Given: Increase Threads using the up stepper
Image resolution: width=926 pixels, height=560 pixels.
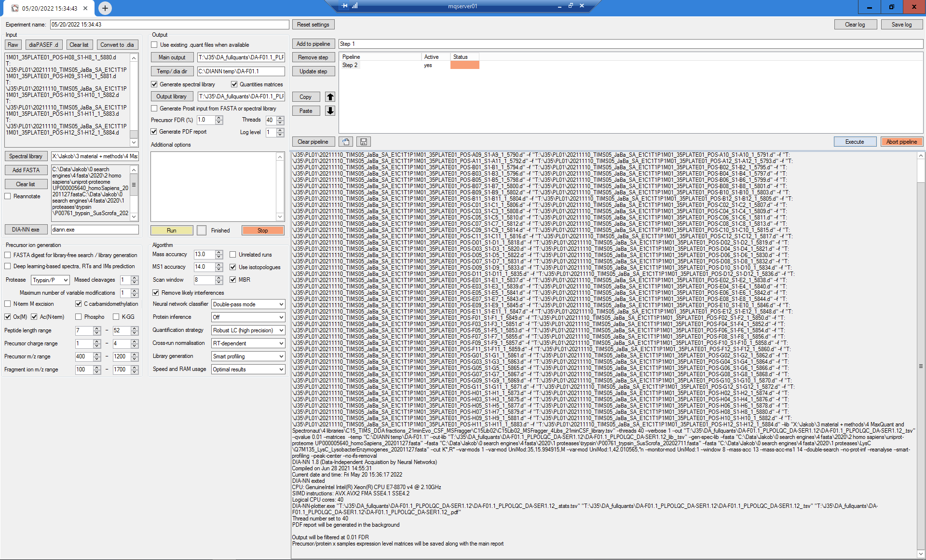Looking at the screenshot, I should [281, 118].
